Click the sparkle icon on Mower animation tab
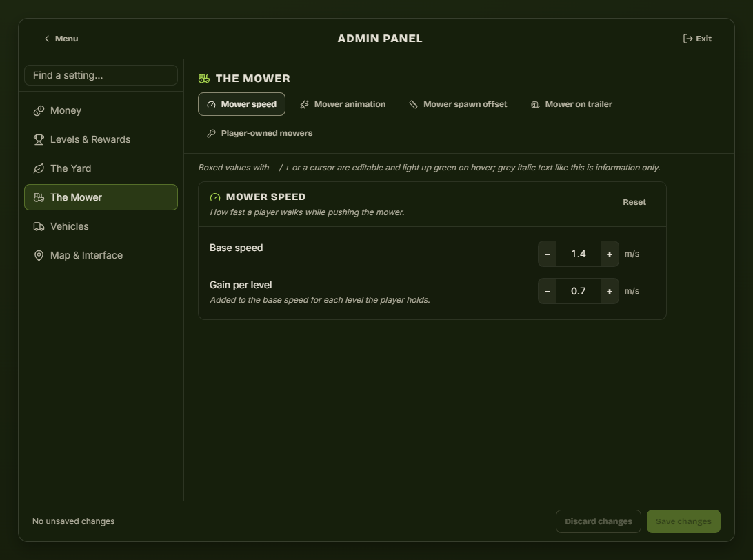753x560 pixels. 305,105
